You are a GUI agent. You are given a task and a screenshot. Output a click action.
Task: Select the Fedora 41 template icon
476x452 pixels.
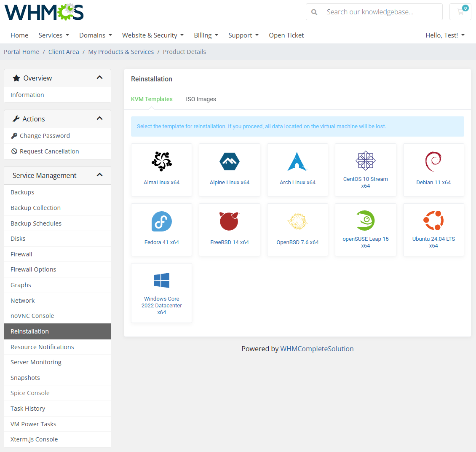tap(161, 221)
